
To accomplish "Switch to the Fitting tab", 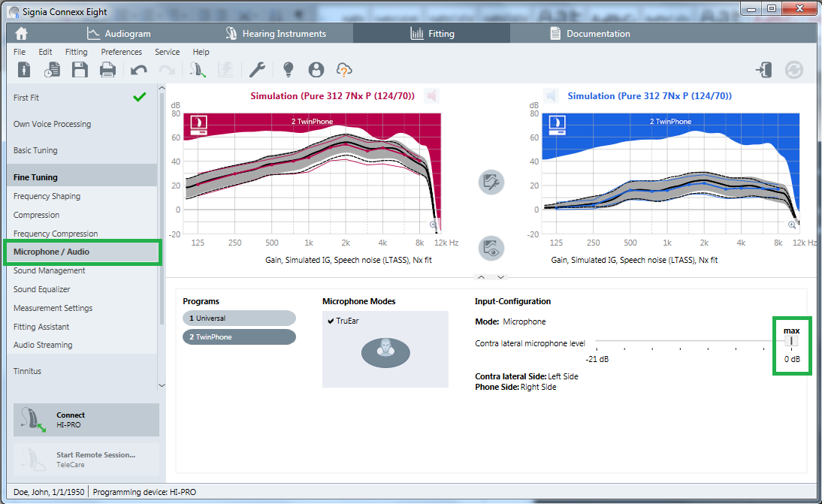I will pos(432,34).
